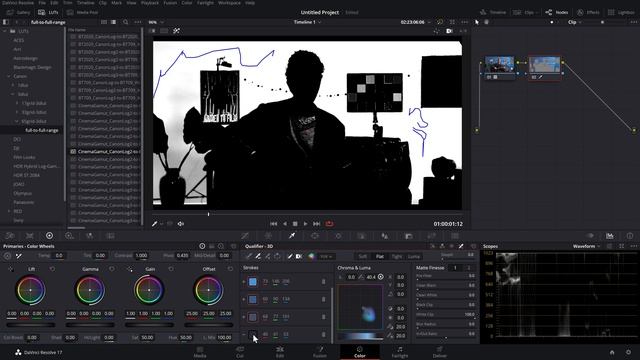The height and width of the screenshot is (360, 640).
Task: Reset the Gamma wheel
Action: click(112, 269)
